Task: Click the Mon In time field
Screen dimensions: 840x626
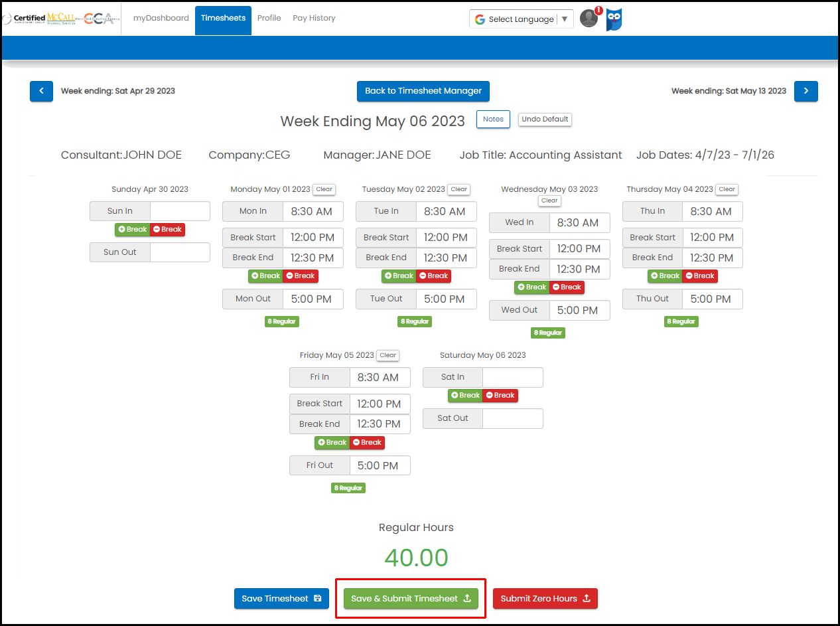Action: [x=313, y=212]
